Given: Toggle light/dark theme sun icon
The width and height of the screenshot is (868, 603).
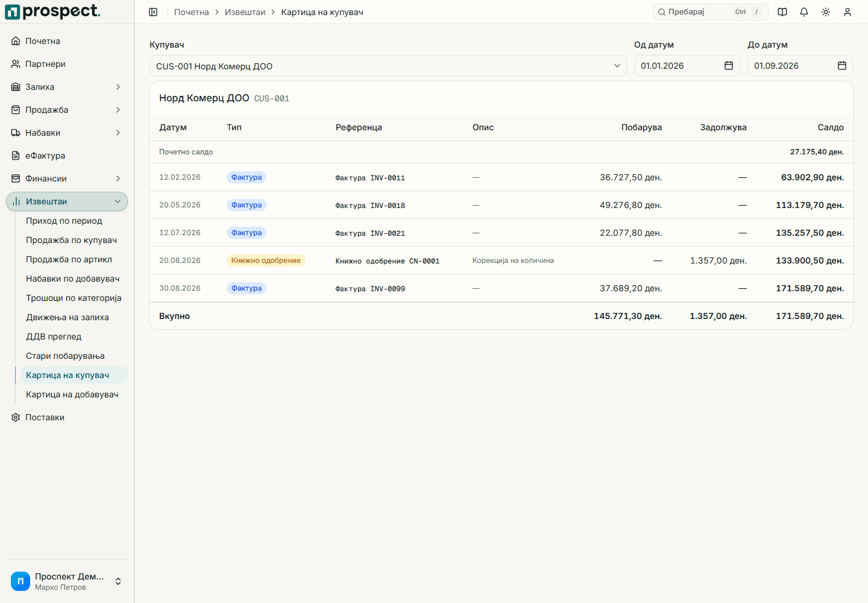Looking at the screenshot, I should coord(826,12).
